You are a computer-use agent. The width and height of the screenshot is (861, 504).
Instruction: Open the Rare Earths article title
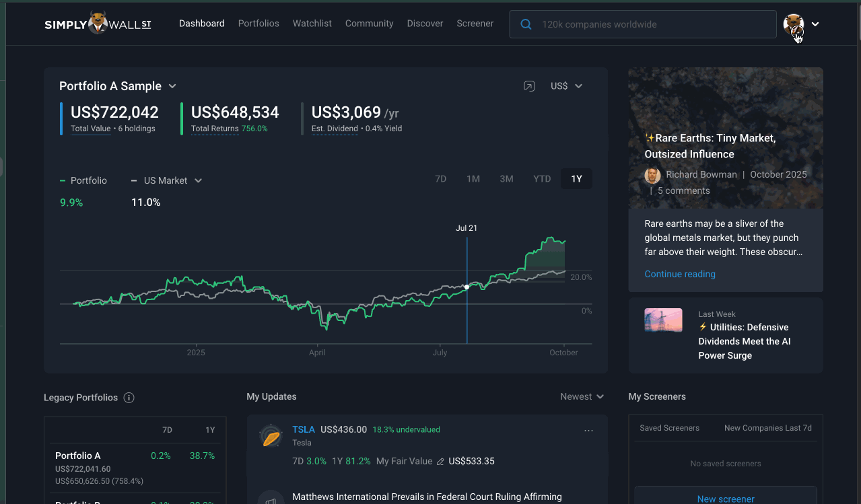pyautogui.click(x=710, y=146)
